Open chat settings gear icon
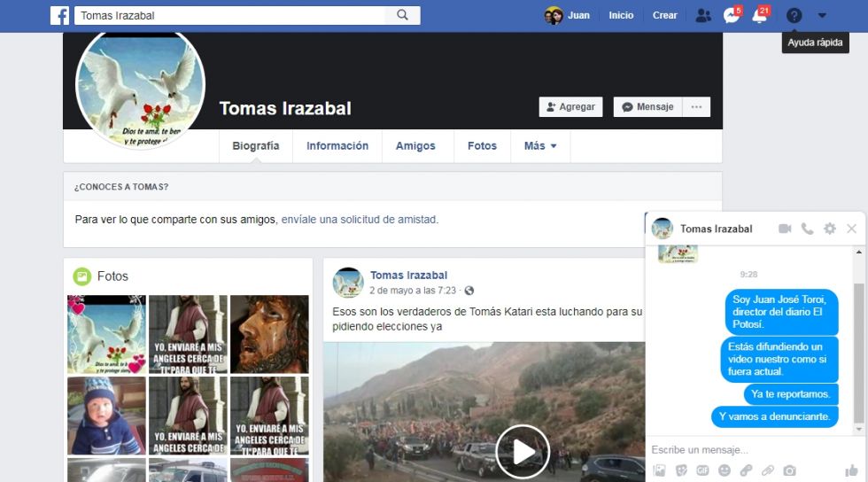 (829, 229)
